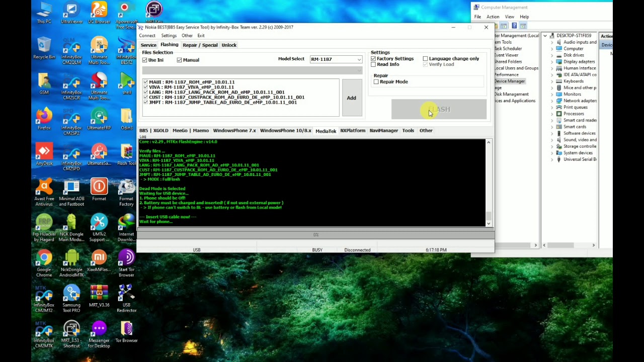This screenshot has height=362, width=644.
Task: Click the log panel vertical scrollbar
Action: point(489,216)
